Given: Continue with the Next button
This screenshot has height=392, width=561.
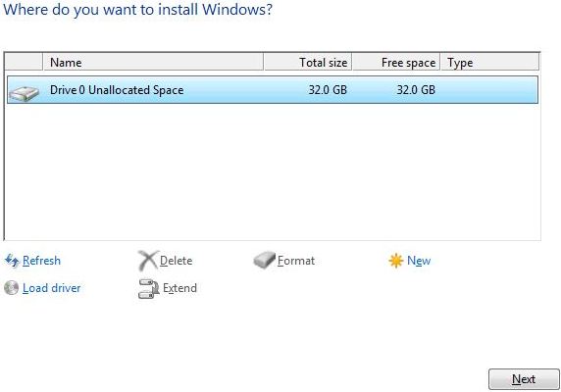Looking at the screenshot, I should pos(524,379).
